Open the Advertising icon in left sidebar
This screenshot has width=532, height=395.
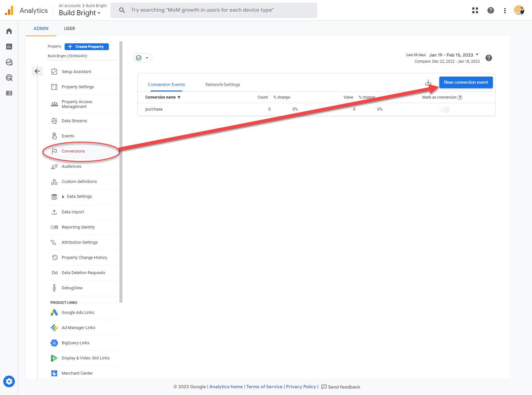(x=9, y=78)
